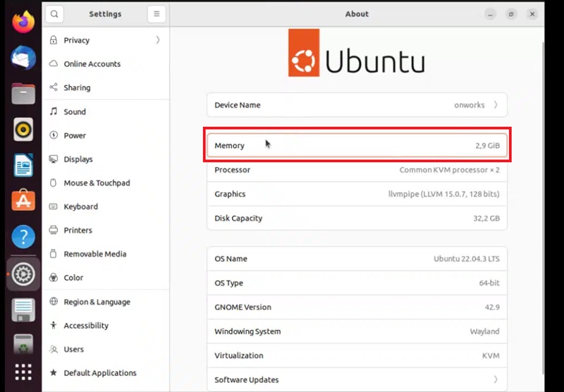Click the Printers icon in sidebar
Image resolution: width=564 pixels, height=392 pixels.
[x=54, y=230]
